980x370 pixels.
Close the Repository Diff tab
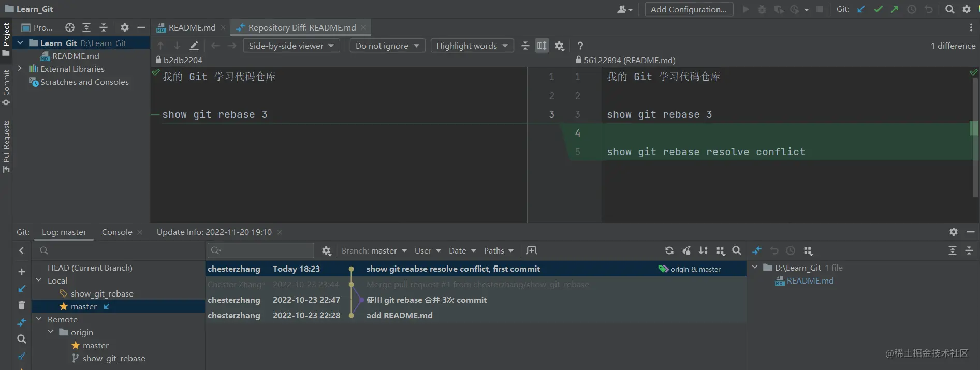[x=363, y=27]
